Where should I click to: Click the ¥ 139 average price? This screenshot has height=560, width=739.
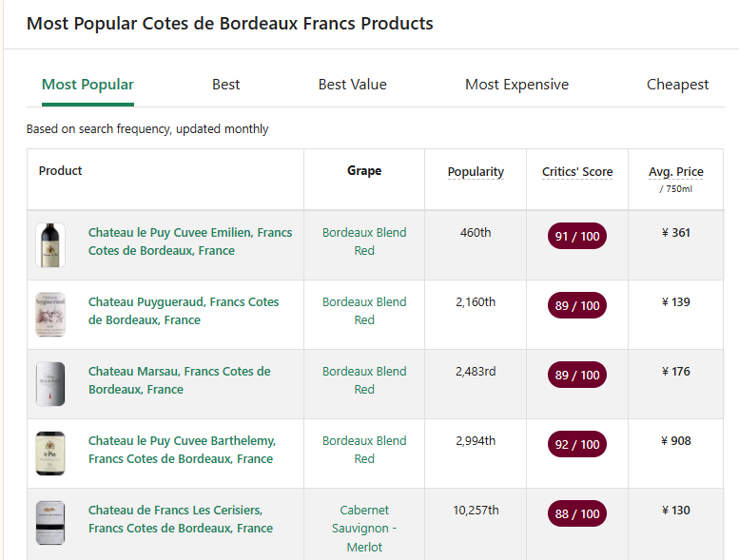click(x=676, y=302)
